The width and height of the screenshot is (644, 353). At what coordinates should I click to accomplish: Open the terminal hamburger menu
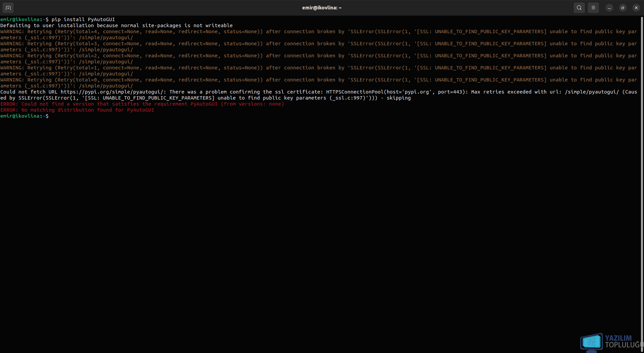click(593, 8)
